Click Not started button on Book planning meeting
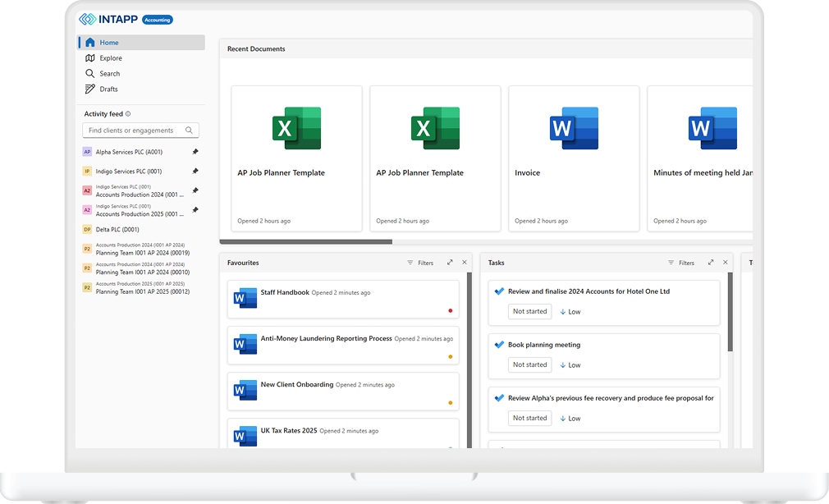829x504 pixels. point(529,365)
